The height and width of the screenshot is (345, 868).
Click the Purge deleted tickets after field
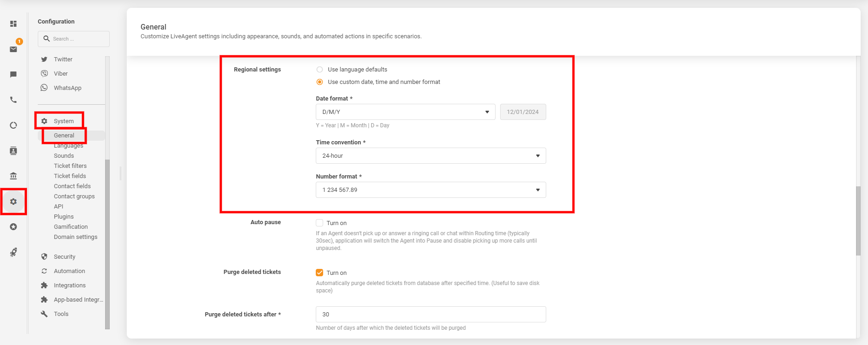pos(431,315)
